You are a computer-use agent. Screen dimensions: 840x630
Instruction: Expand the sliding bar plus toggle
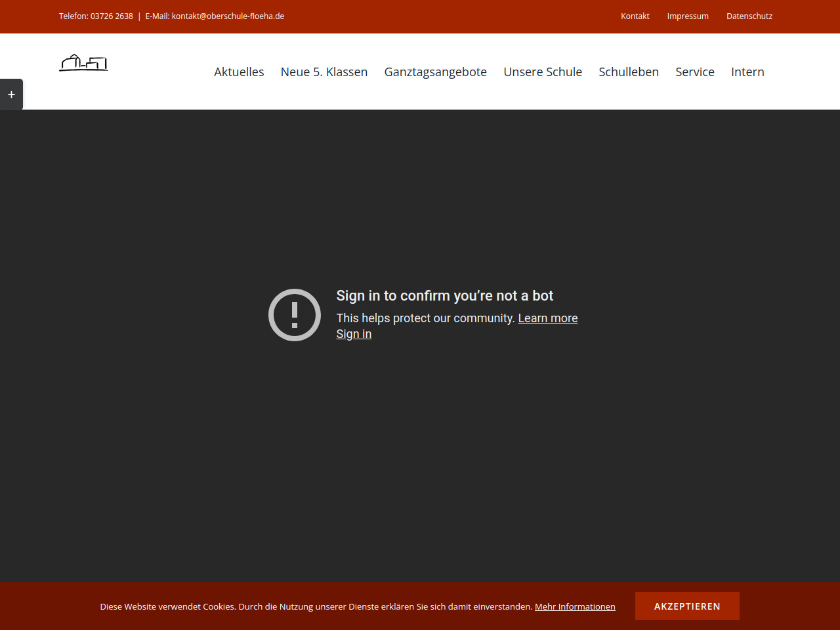tap(11, 94)
